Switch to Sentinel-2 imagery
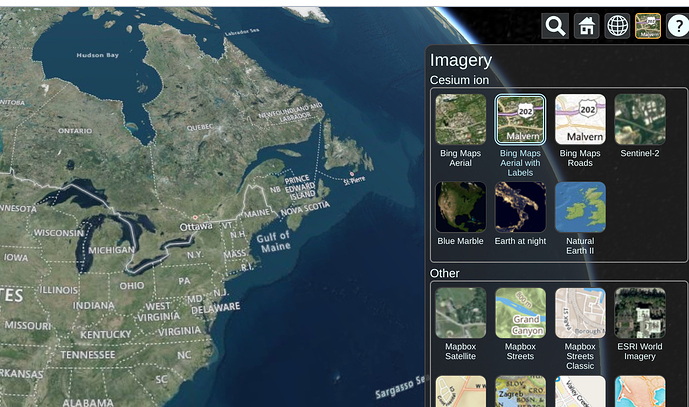The image size is (689, 407). 640,119
